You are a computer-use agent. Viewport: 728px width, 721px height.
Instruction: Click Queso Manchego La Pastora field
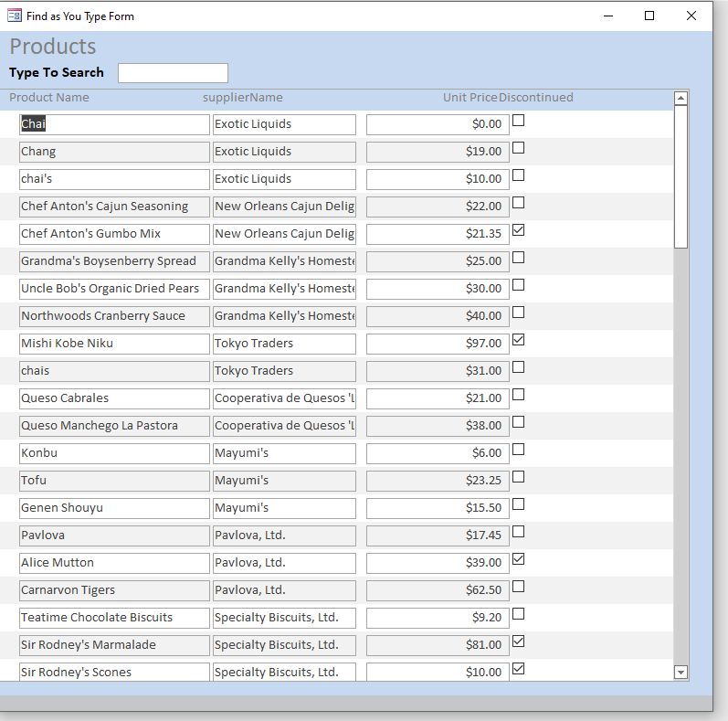click(x=114, y=426)
